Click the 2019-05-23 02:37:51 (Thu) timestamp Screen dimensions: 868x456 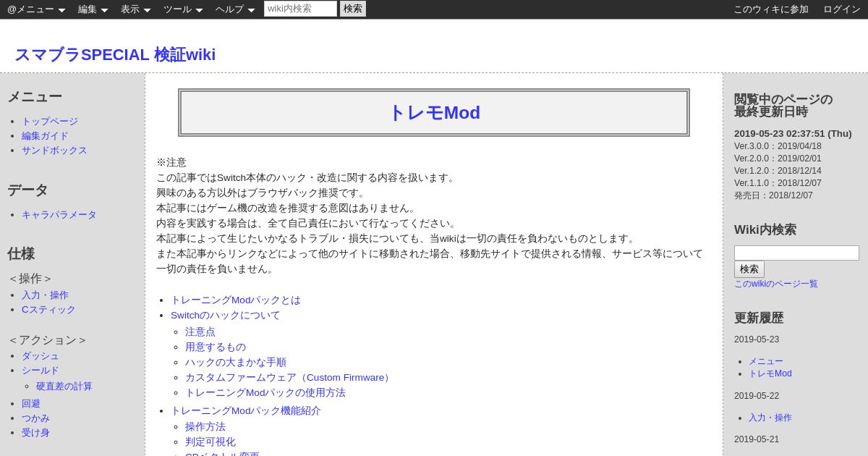coord(793,134)
